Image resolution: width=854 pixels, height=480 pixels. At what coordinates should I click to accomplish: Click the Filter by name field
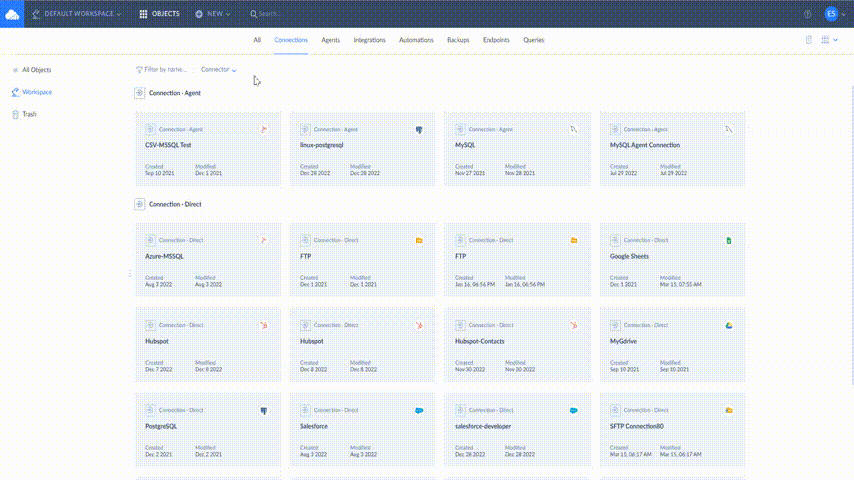161,70
